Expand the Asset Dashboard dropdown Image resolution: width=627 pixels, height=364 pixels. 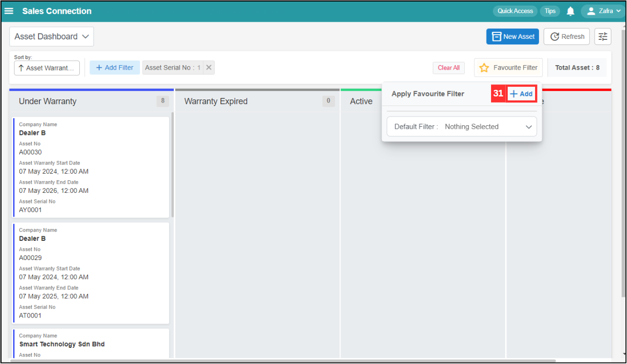pos(52,36)
